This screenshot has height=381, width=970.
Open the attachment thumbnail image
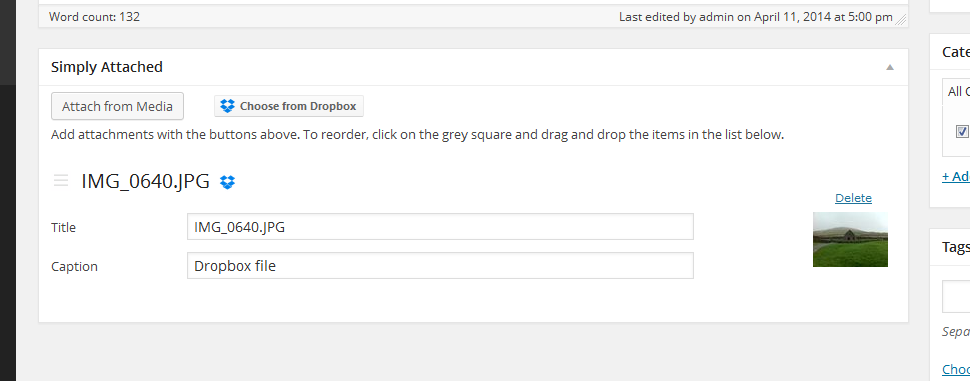[850, 239]
